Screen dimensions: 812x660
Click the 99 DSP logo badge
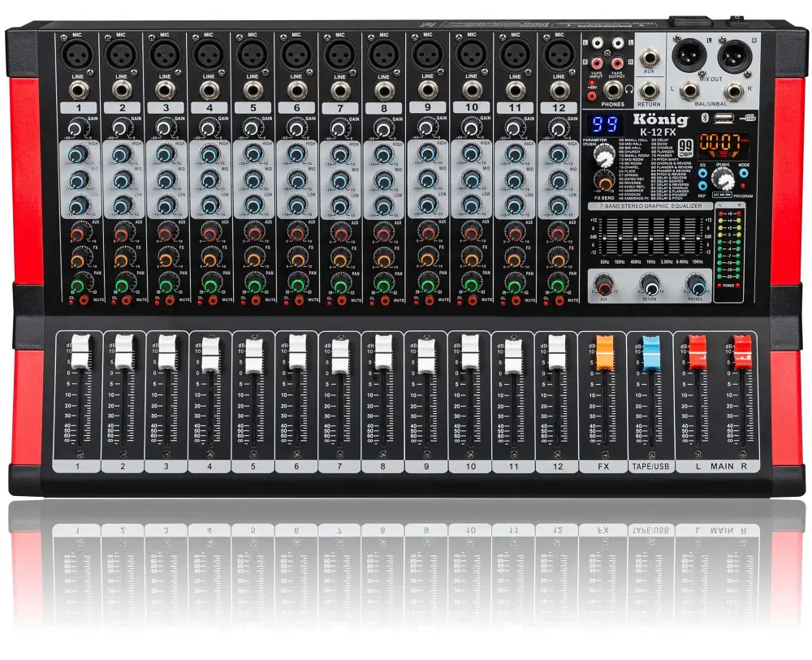pyautogui.click(x=685, y=147)
